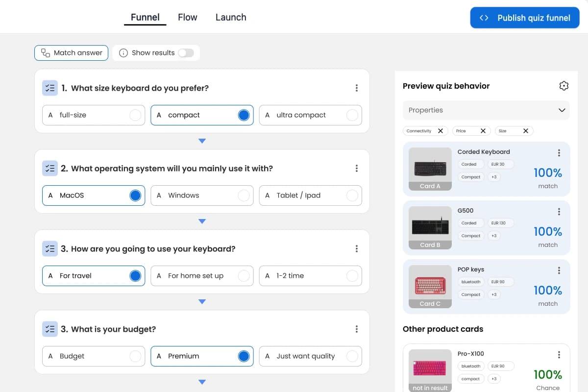Open the options menu for question 1
The image size is (588, 392).
(x=357, y=88)
